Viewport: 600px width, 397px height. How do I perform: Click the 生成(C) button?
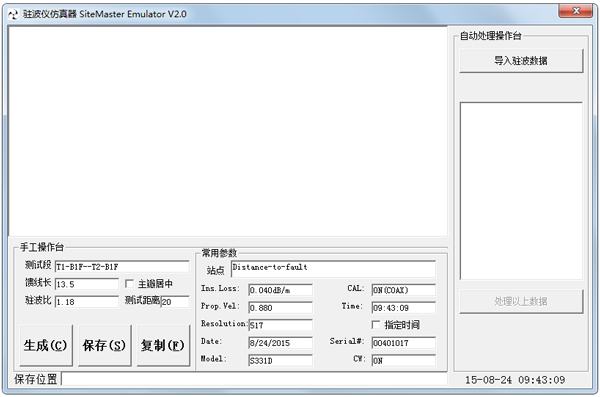pyautogui.click(x=46, y=345)
